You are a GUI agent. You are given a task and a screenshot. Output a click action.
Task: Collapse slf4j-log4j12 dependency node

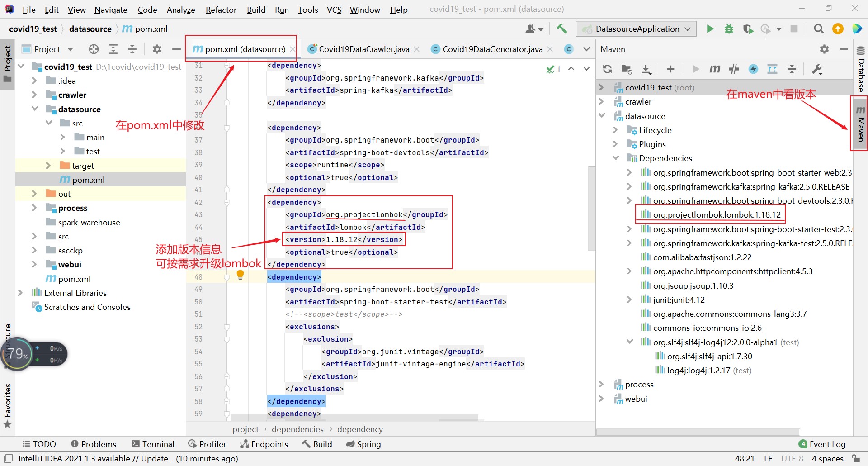pyautogui.click(x=630, y=342)
